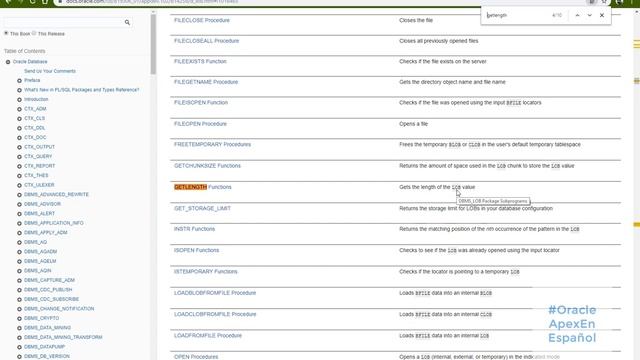
Task: Open the CTX_THES contents entry
Action: tap(36, 176)
